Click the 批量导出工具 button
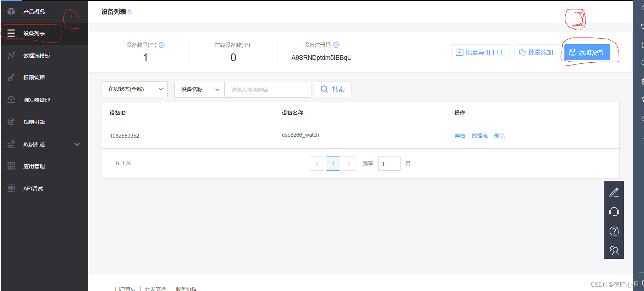Viewport: 644px width, 291px height. (x=480, y=52)
